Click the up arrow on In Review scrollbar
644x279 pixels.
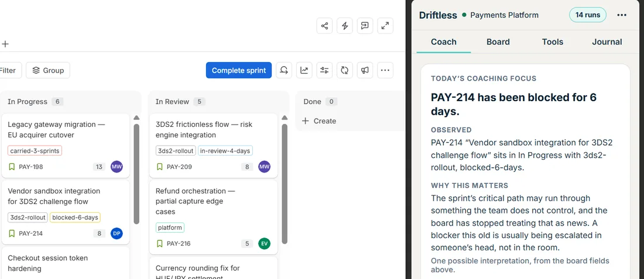pyautogui.click(x=285, y=118)
